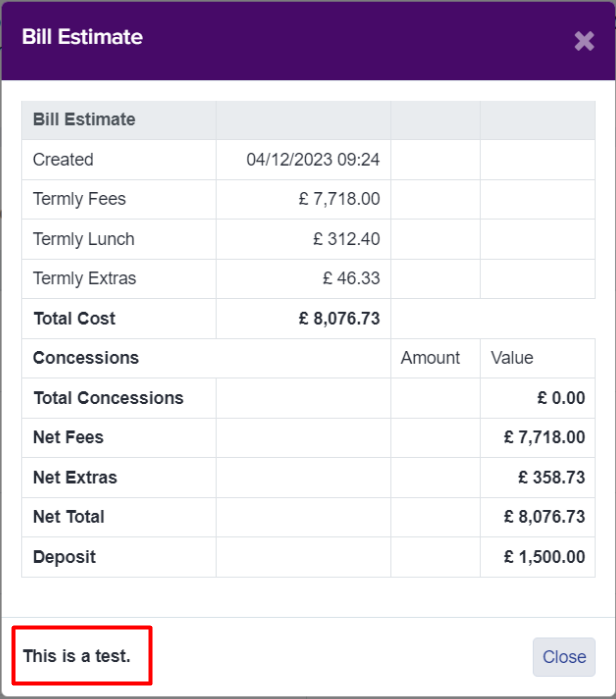Screen dimensions: 616x699
Task: Click the Close button
Action: 564,657
